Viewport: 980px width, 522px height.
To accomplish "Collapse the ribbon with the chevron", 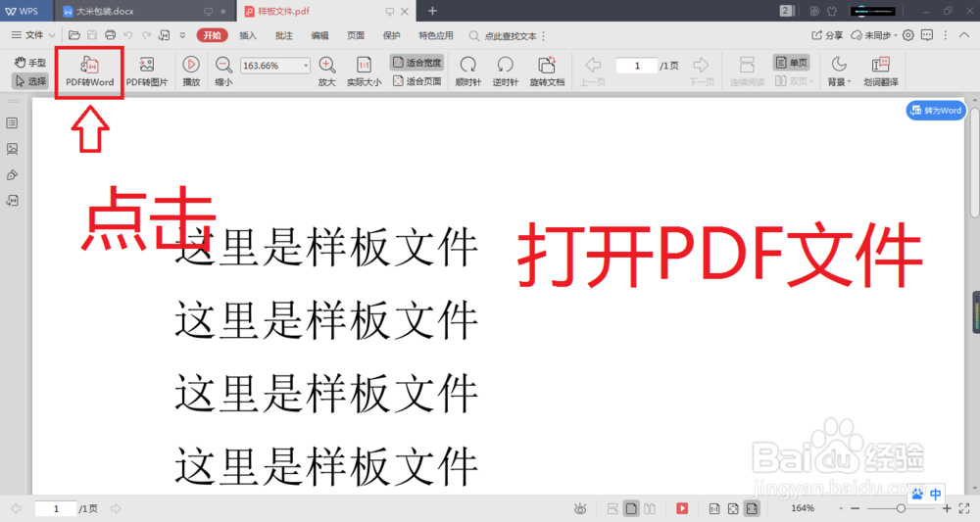I will point(964,35).
